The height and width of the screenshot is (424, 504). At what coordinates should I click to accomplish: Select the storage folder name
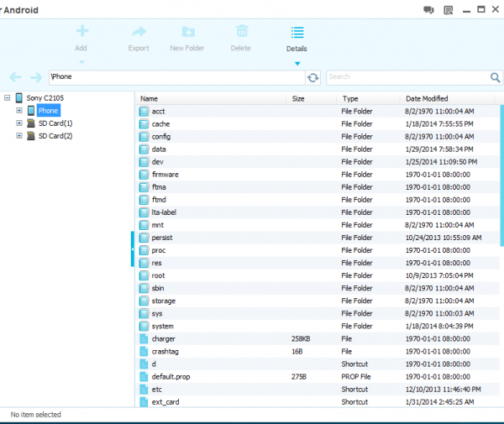164,301
